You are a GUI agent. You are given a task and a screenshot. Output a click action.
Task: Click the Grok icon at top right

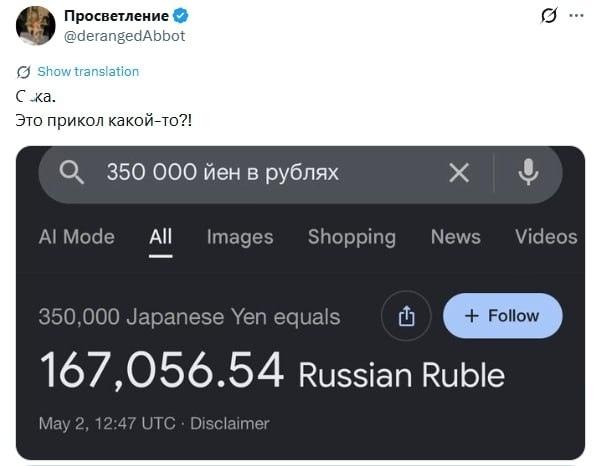point(549,16)
